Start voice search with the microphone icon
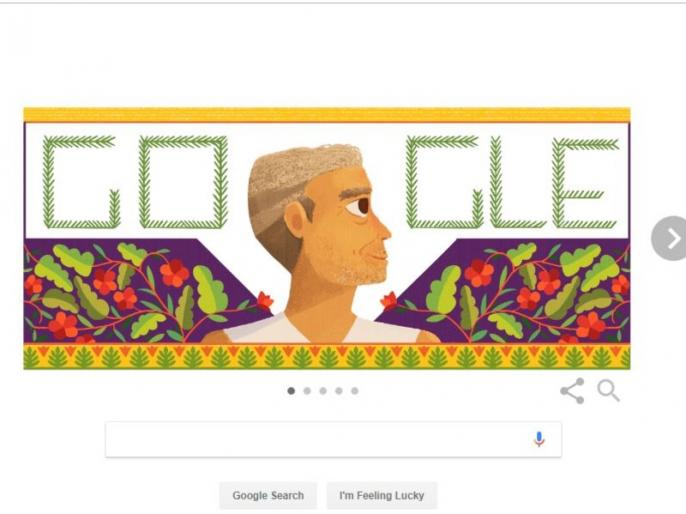This screenshot has width=686, height=514. (x=539, y=439)
